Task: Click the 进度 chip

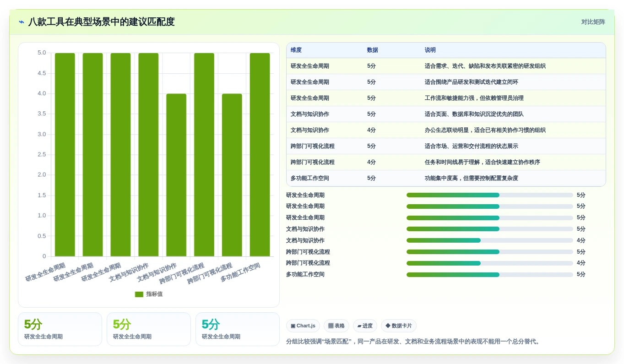Action: (365, 326)
